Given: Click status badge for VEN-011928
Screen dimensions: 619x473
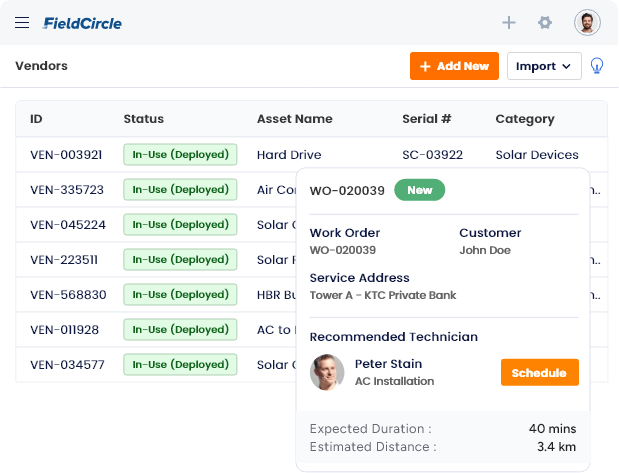Looking at the screenshot, I should coord(180,329).
